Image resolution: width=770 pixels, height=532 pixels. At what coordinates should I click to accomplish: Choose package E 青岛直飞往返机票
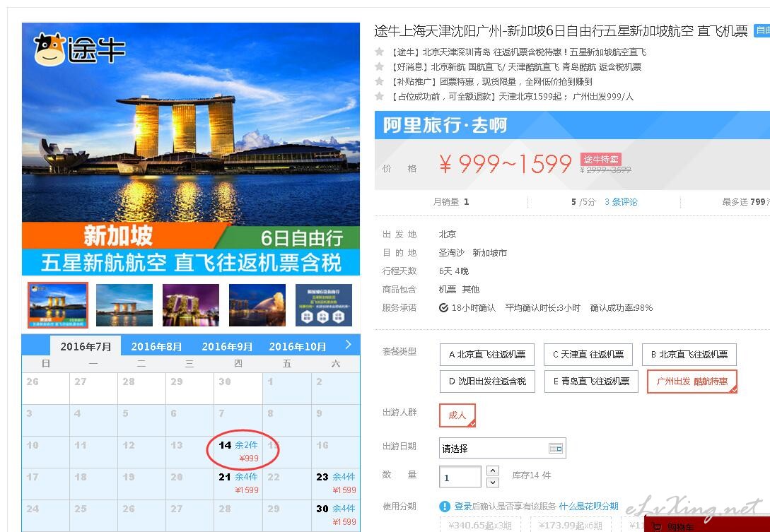tap(591, 382)
